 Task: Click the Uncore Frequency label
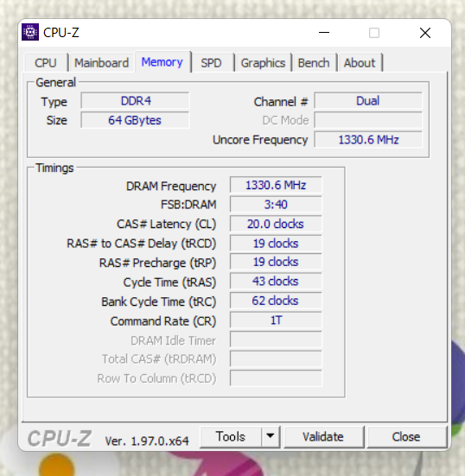[x=260, y=140]
